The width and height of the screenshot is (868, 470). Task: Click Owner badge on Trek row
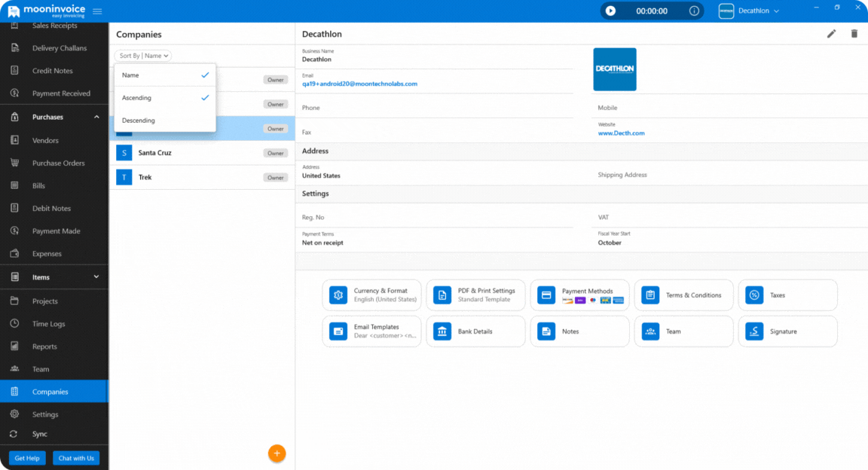tap(276, 178)
